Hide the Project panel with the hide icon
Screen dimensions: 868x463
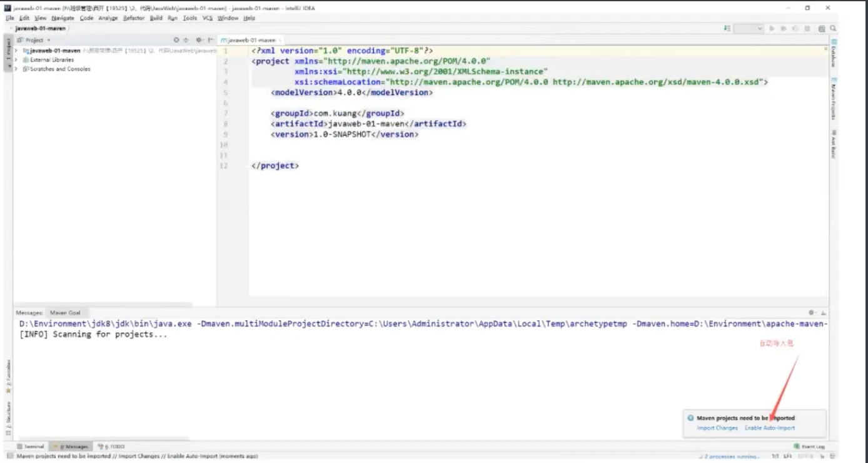pyautogui.click(x=211, y=40)
